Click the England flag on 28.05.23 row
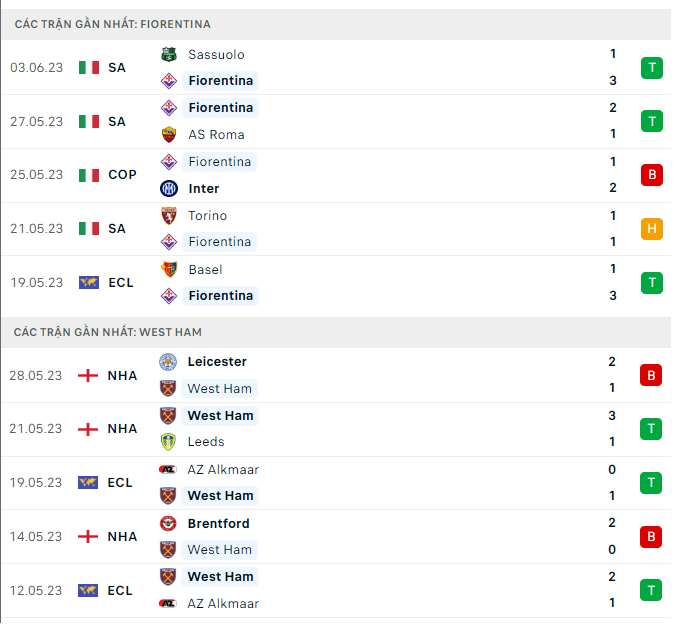The height and width of the screenshot is (631, 676). coord(89,376)
